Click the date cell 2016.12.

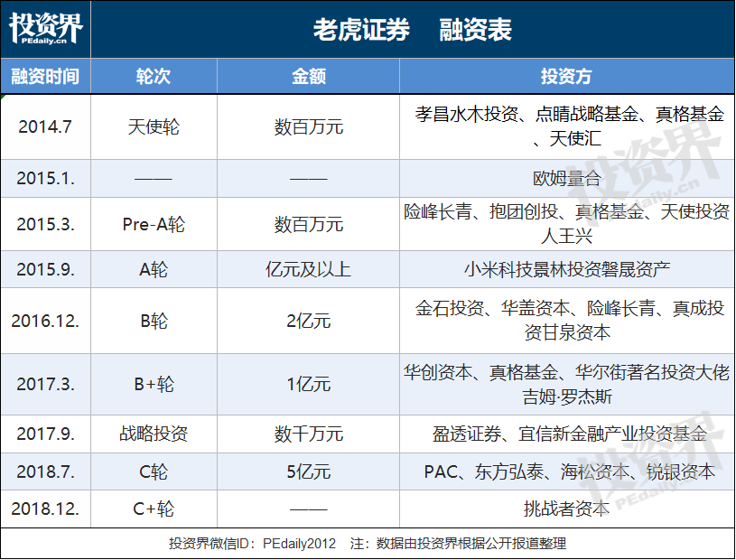(x=45, y=321)
